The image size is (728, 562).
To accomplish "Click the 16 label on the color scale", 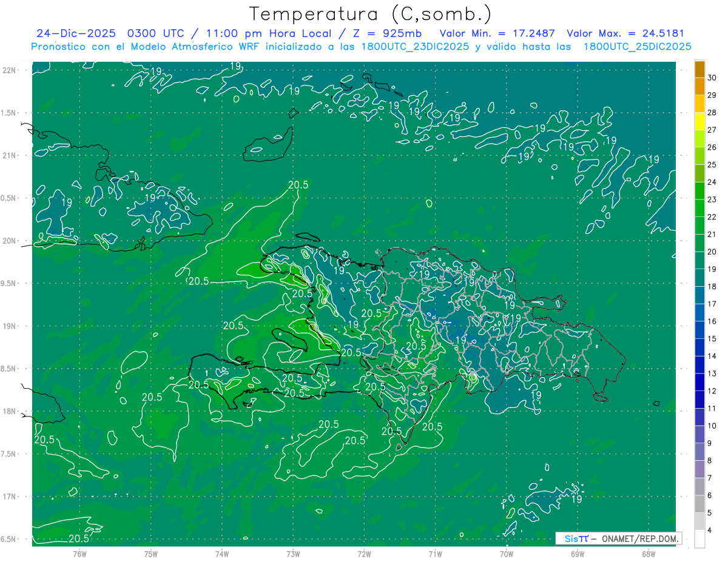I will (x=712, y=321).
